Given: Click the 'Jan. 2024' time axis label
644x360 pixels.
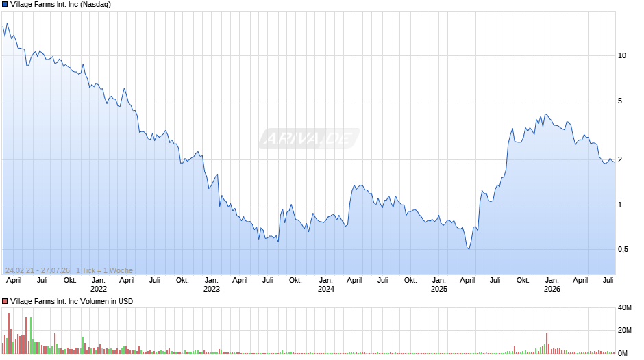Looking at the screenshot, I should [325, 285].
